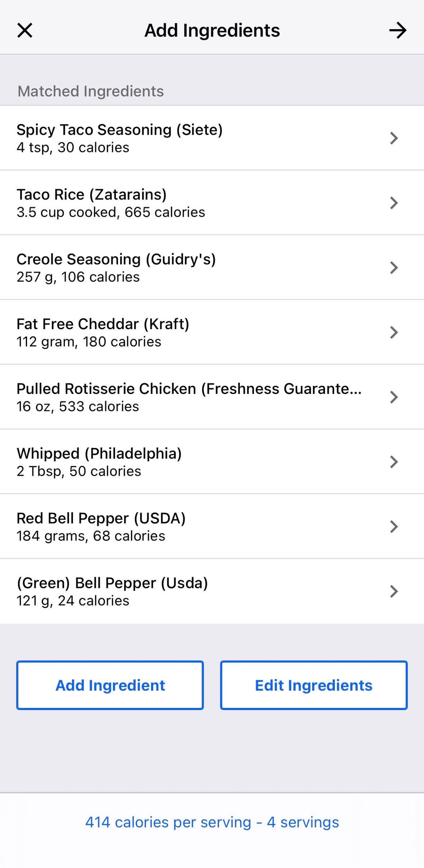Tap Pulled Rotisserie Chicken chevron
This screenshot has width=424, height=868.
(x=394, y=397)
